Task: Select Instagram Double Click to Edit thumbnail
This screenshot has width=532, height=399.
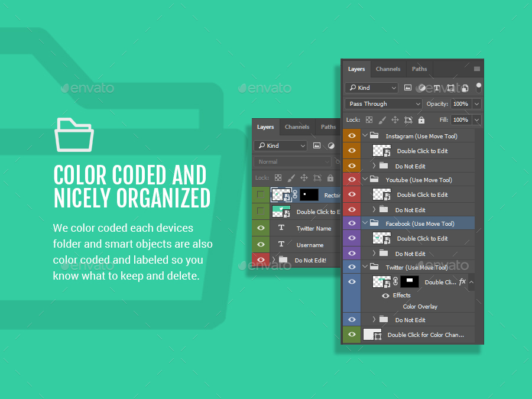Action: coord(381,151)
